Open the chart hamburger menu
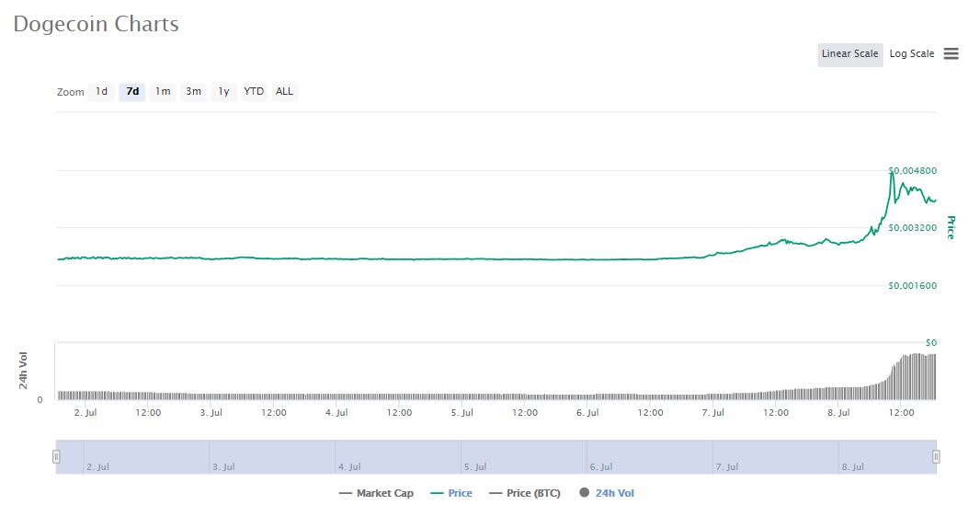The height and width of the screenshot is (505, 980). 951,53
